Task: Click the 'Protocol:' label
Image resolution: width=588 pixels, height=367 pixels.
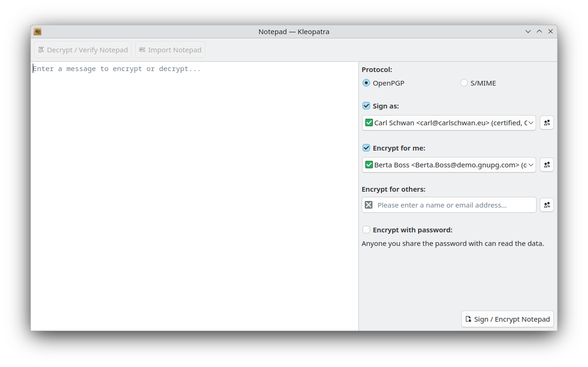Action: (x=377, y=70)
